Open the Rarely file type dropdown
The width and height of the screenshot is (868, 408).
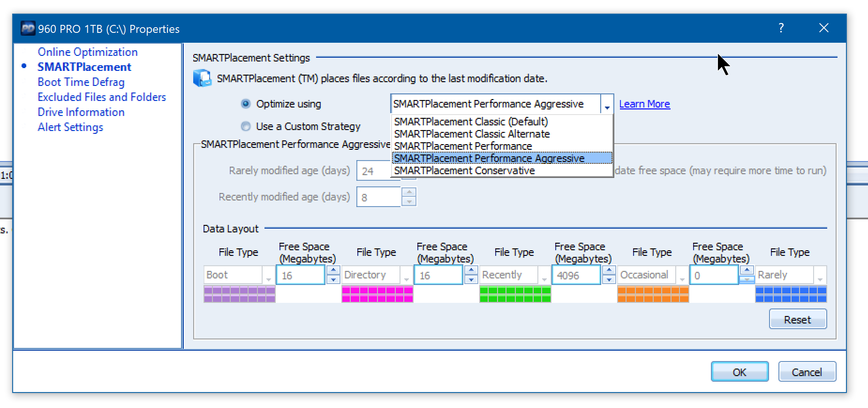pyautogui.click(x=820, y=275)
